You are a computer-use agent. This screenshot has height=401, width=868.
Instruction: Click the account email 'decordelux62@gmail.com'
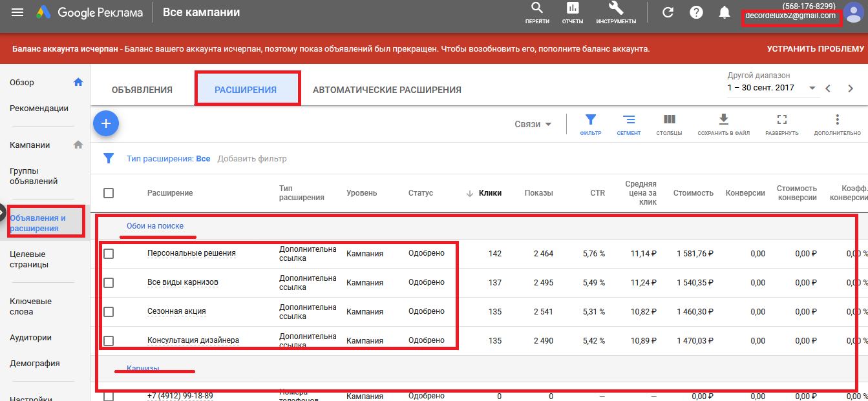pyautogui.click(x=790, y=15)
